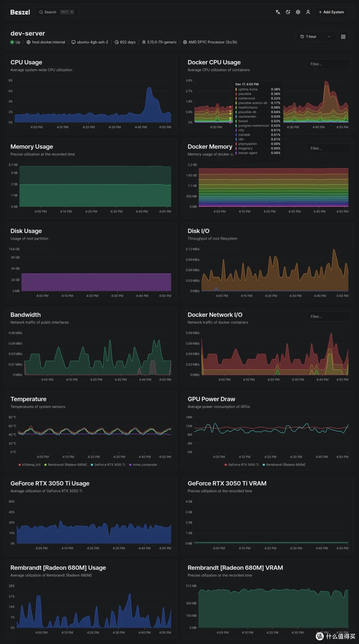Click the 5.15.0-70-generic kernel text
Screen dimensions: 359x644
(162, 42)
